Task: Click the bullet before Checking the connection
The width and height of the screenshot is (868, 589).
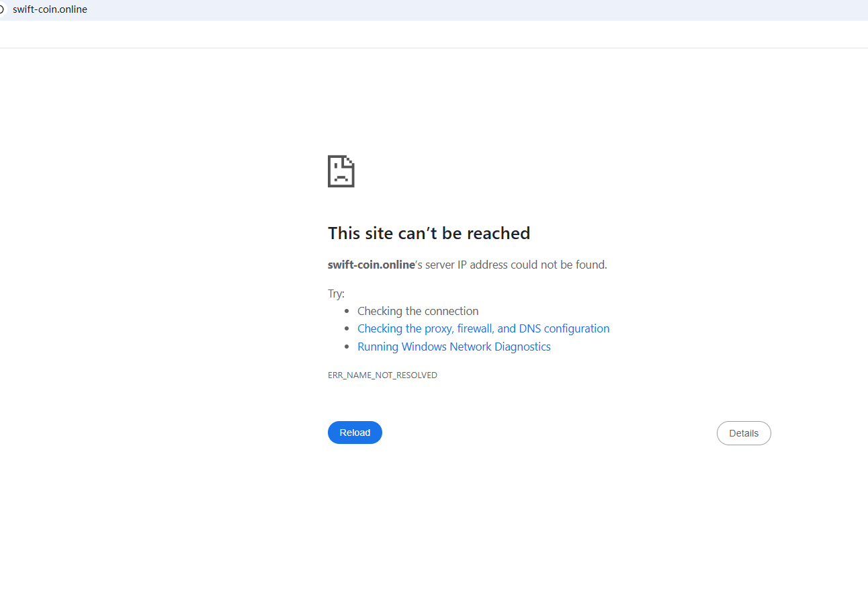Action: 347,312
